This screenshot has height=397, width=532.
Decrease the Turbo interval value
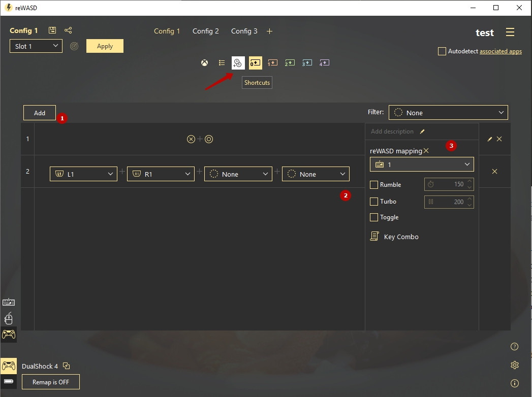click(x=470, y=205)
